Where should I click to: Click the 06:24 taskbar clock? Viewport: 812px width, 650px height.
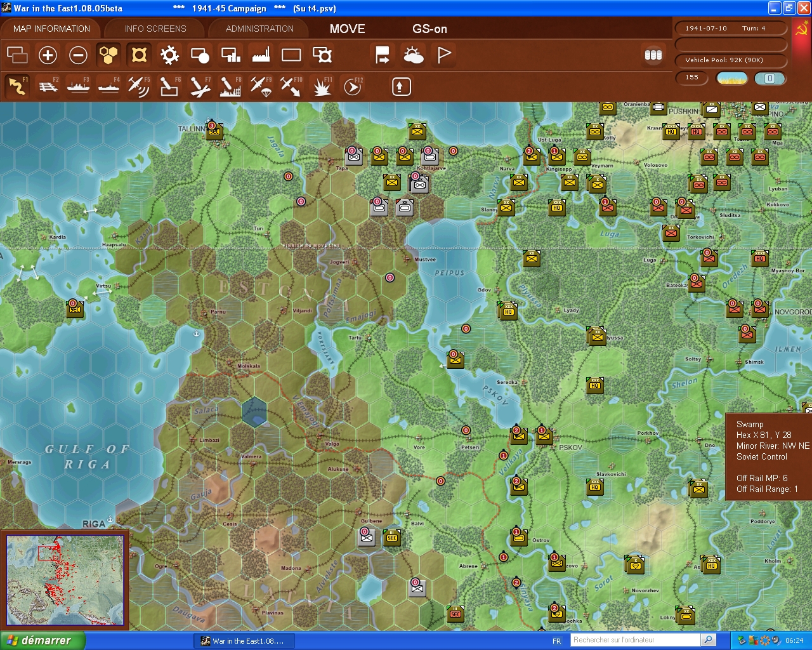(794, 641)
